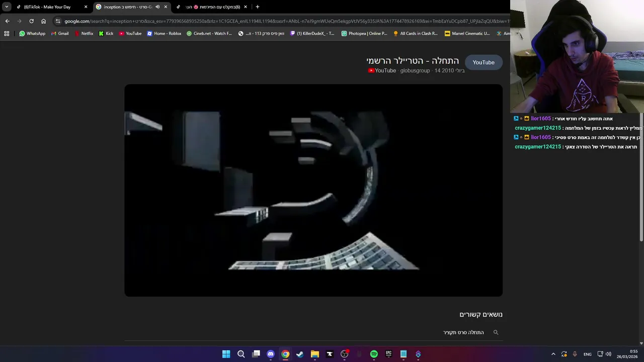The width and height of the screenshot is (644, 362).
Task: Click the נושאים קשורים heading
Action: click(481, 314)
